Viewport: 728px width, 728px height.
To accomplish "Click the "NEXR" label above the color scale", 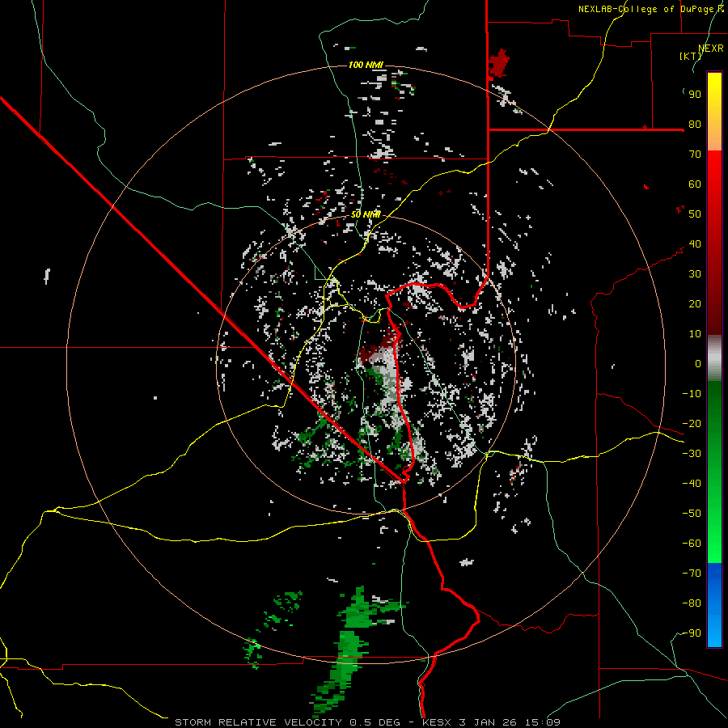I will click(711, 49).
